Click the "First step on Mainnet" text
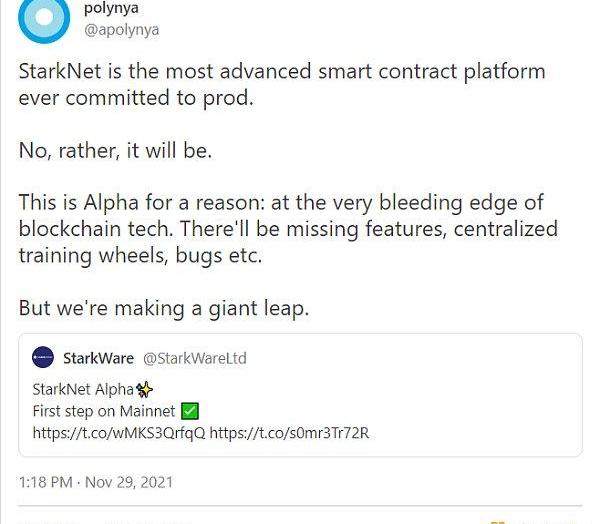 pyautogui.click(x=104, y=411)
